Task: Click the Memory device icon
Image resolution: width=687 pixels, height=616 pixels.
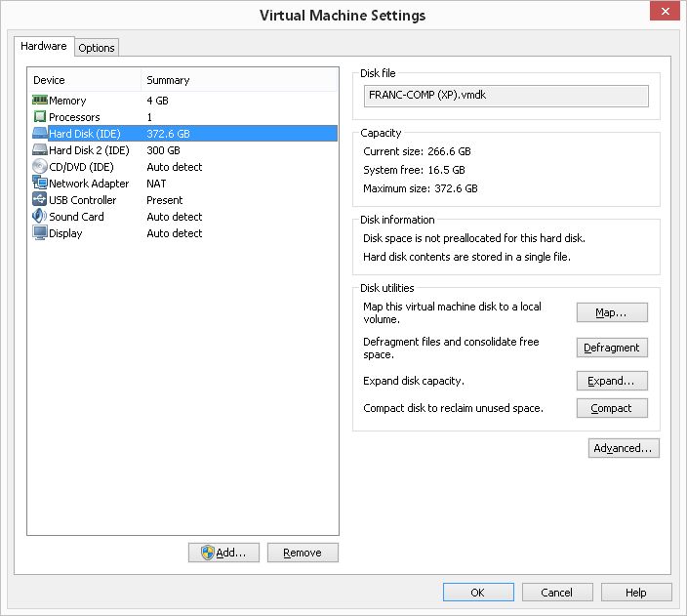Action: coord(40,101)
